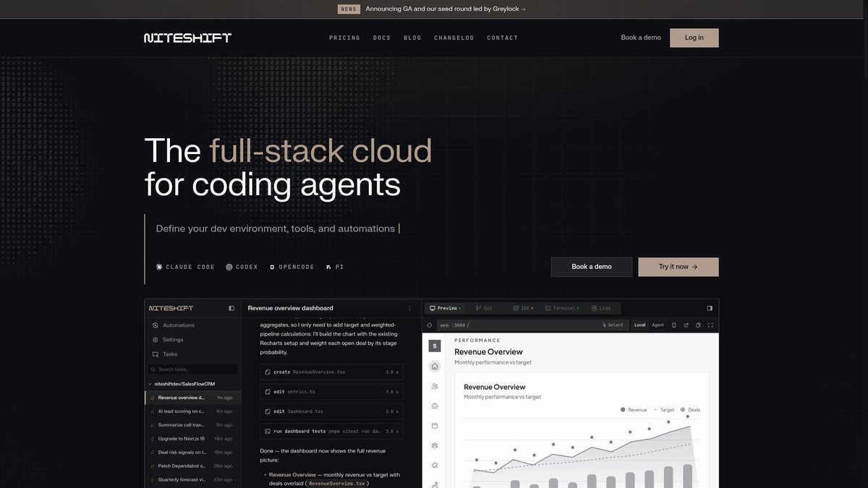The image size is (868, 488).
Task: Go to the Blog
Action: coord(412,38)
